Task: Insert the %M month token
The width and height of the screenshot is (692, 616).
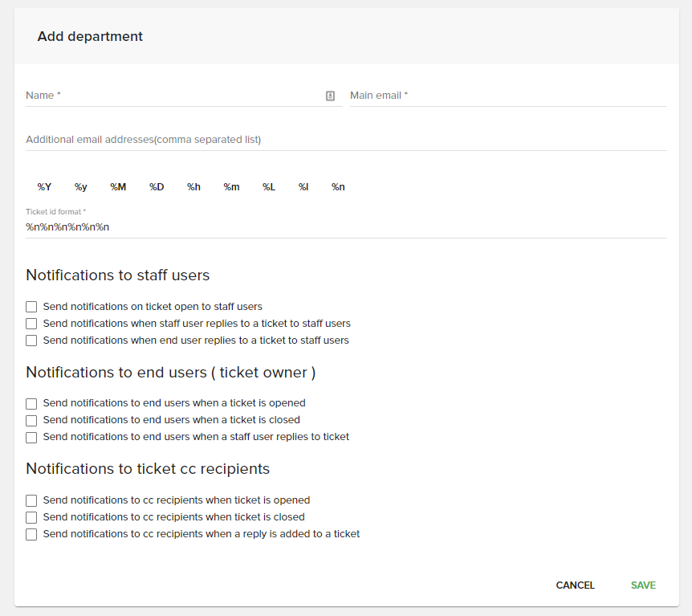Action: click(118, 186)
